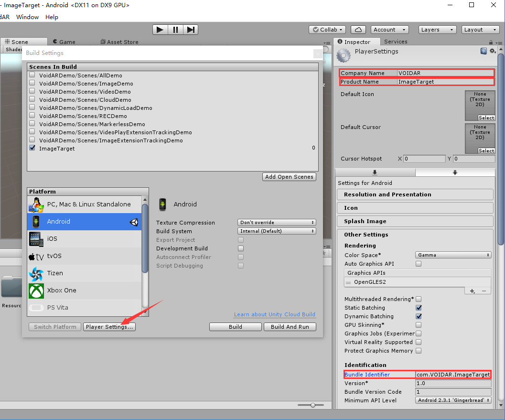
Task: Disable the Dynamic Batching checkbox
Action: point(419,317)
